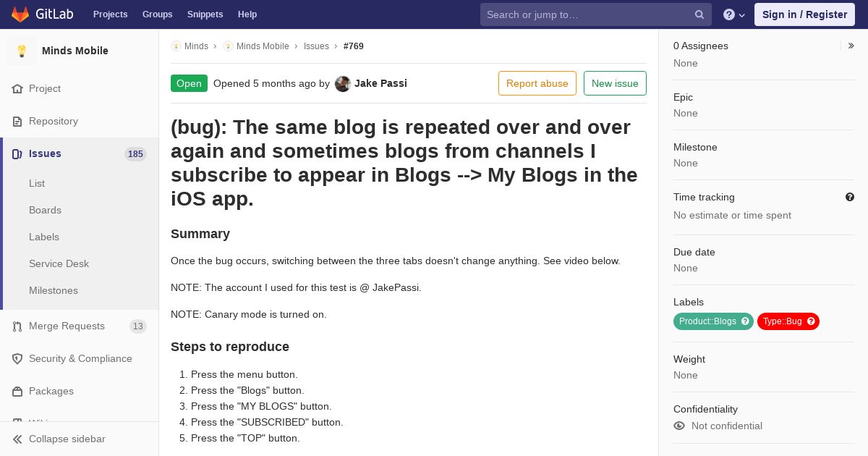The image size is (868, 456).
Task: Open the Snippets menu item
Action: click(x=205, y=14)
